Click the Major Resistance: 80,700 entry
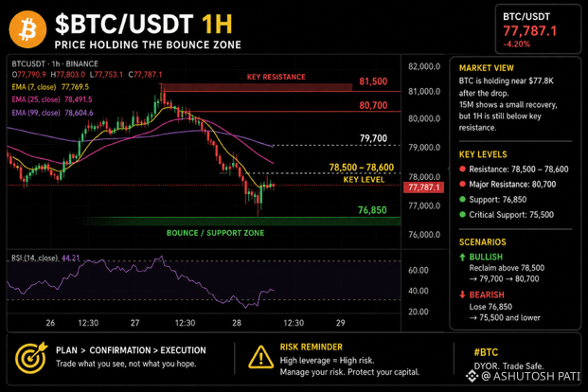The height and width of the screenshot is (392, 588). coord(512,185)
